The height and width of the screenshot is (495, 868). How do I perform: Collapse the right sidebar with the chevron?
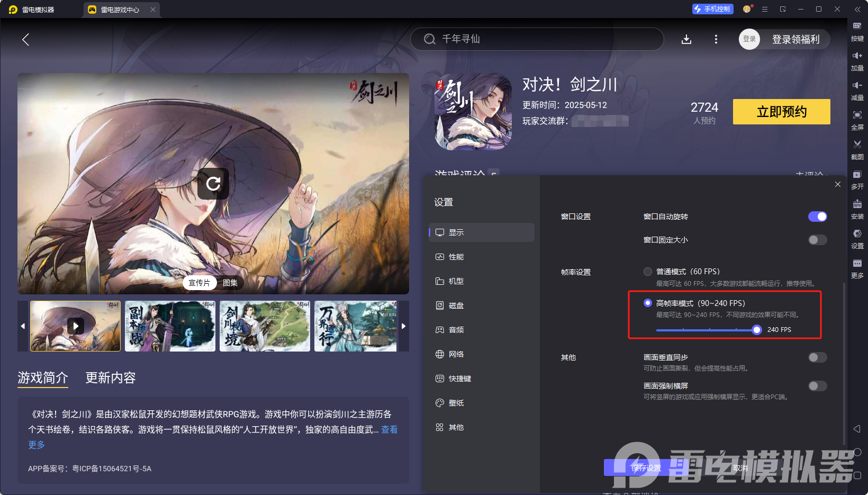coord(858,9)
